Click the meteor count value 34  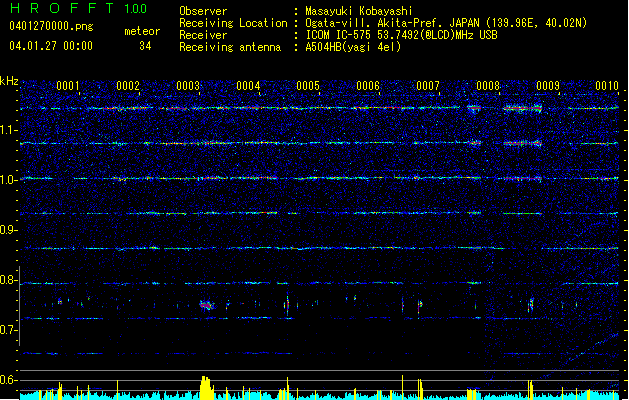tap(145, 46)
